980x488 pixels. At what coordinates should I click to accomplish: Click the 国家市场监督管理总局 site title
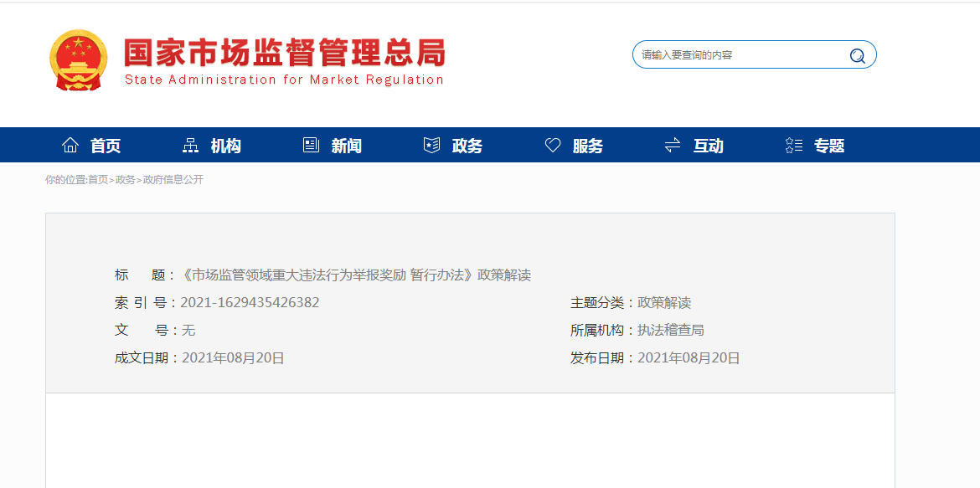[285, 53]
